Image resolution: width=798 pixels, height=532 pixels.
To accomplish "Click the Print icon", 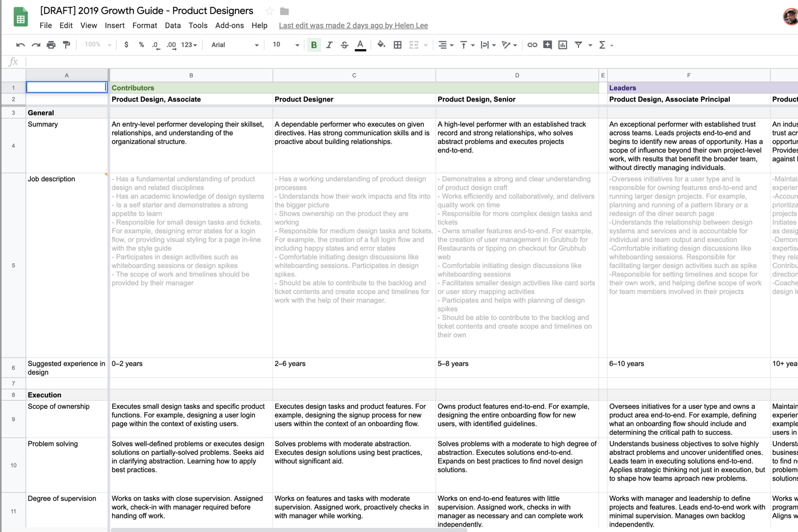I will pos(51,45).
